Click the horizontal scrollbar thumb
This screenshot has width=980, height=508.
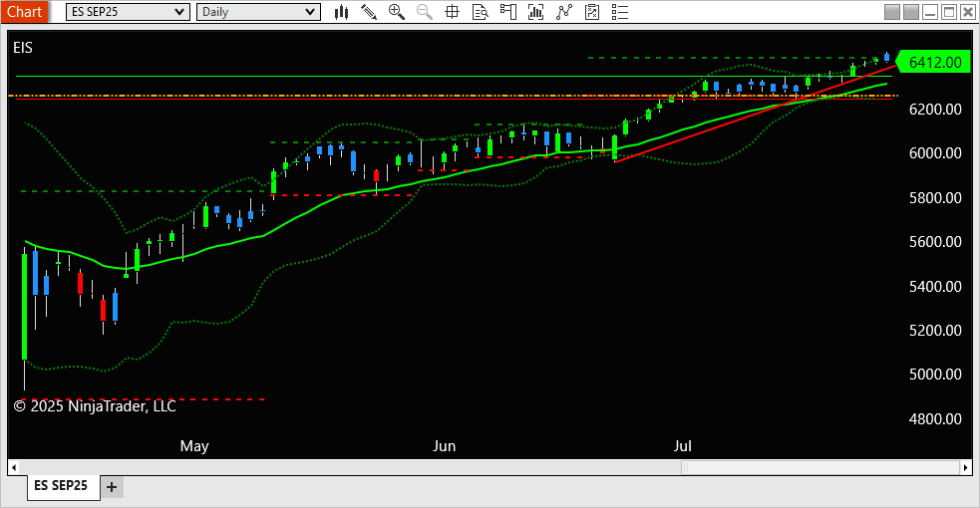tap(820, 467)
